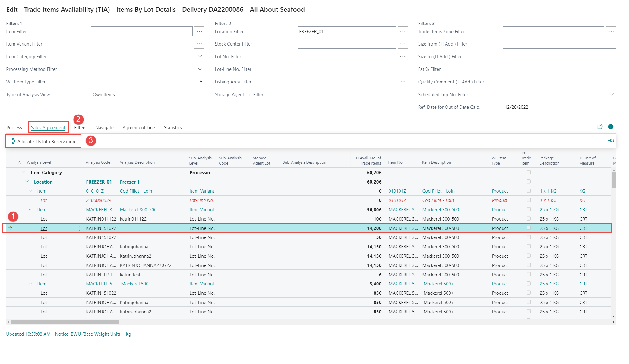629x364 pixels.
Task: Click the value 56,806 in Mackerel row
Action: 374,210
